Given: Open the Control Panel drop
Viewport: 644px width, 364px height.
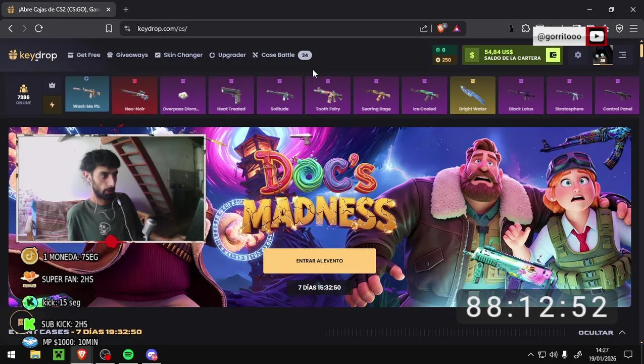Looking at the screenshot, I should click(x=617, y=95).
